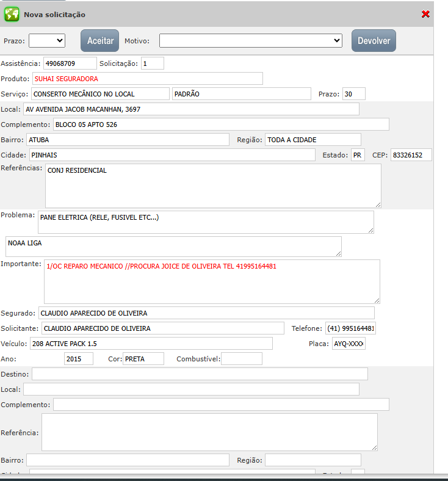Click the Complemento field BLOCO 05 APTO 526
Screen dimensions: 448x481
pos(221,125)
